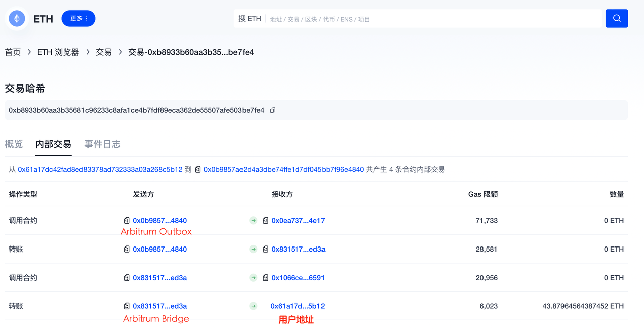Click contract icon before first 0x0b9857...4840 sender
The width and height of the screenshot is (644, 329).
[127, 221]
